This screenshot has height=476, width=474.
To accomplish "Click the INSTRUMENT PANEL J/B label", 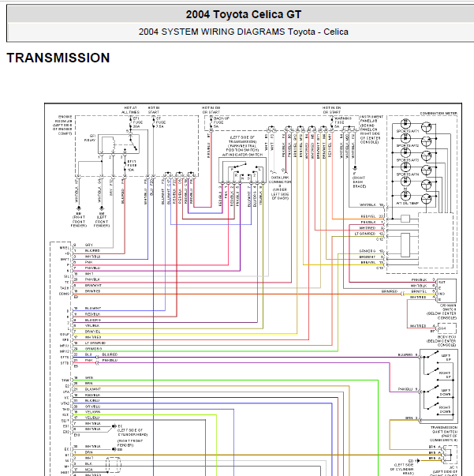I will click(x=371, y=129).
